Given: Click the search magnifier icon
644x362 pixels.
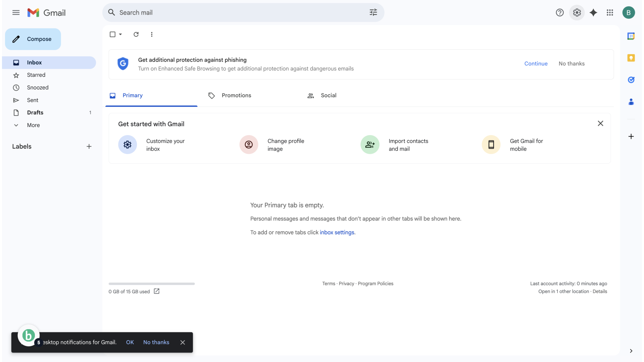Looking at the screenshot, I should pos(112,12).
